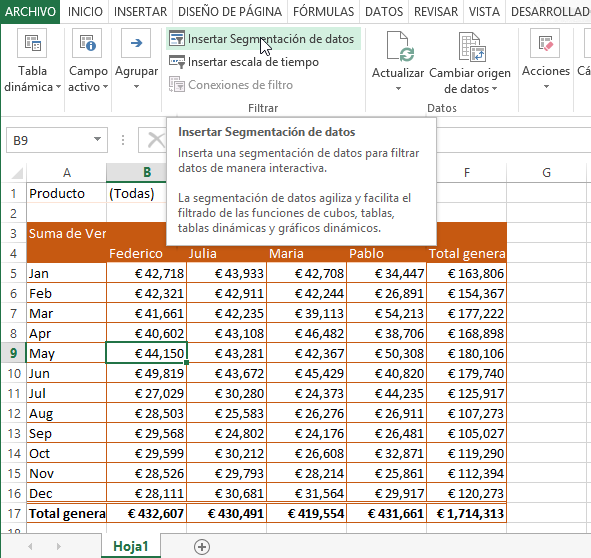Image resolution: width=591 pixels, height=558 pixels.
Task: Click the Jan row label
Action: tap(67, 273)
